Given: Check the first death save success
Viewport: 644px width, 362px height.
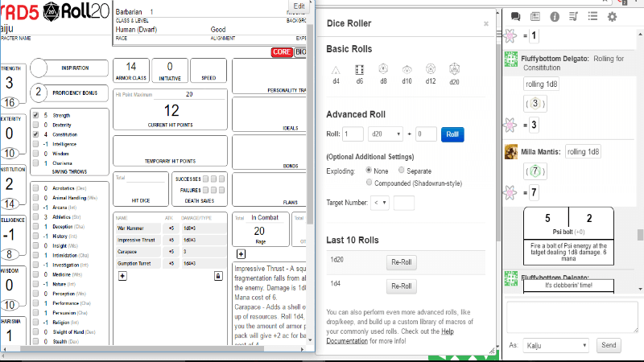Looking at the screenshot, I should tap(206, 179).
